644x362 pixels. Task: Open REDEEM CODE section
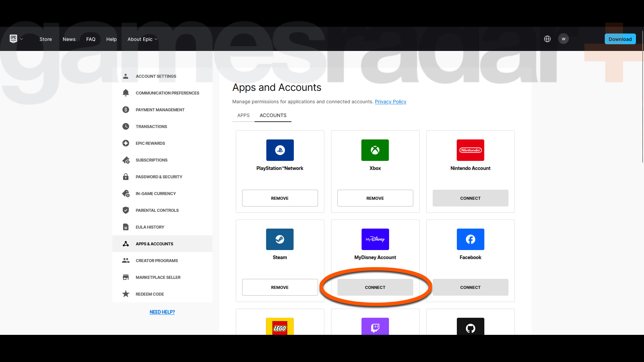pyautogui.click(x=162, y=294)
